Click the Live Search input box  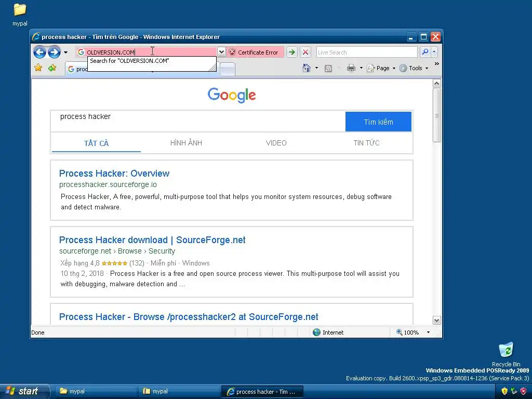click(367, 52)
